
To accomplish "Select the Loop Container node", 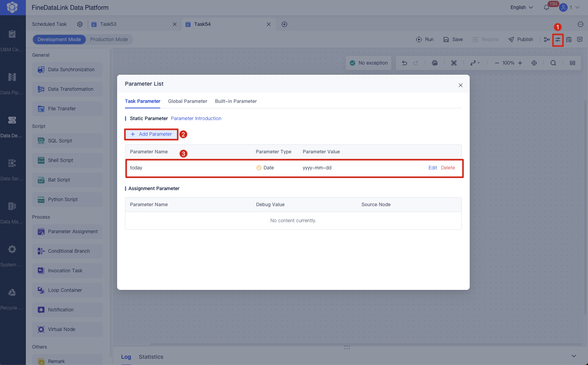I will click(x=67, y=290).
